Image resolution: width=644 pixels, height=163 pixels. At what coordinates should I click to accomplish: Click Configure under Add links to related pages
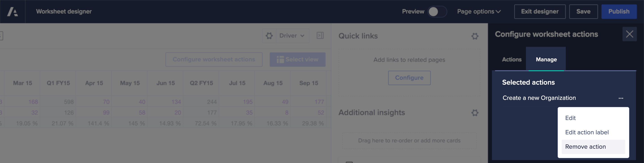coord(409,78)
